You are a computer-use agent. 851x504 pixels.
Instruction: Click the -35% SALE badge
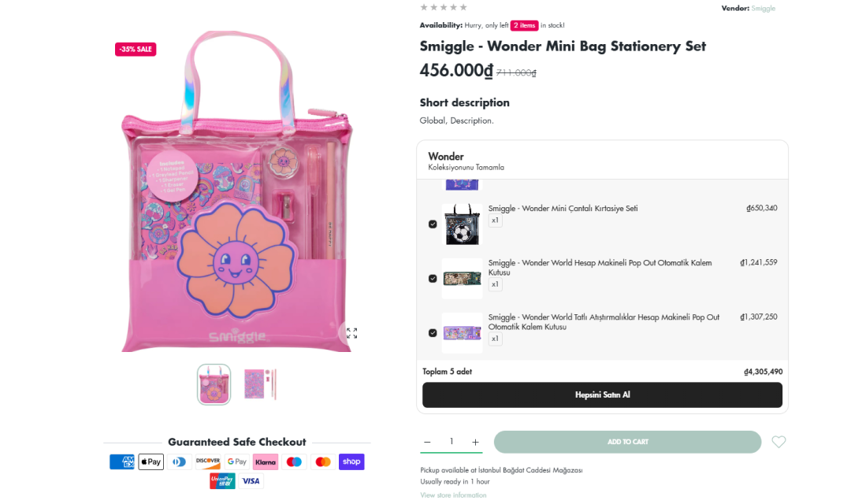[x=135, y=49]
